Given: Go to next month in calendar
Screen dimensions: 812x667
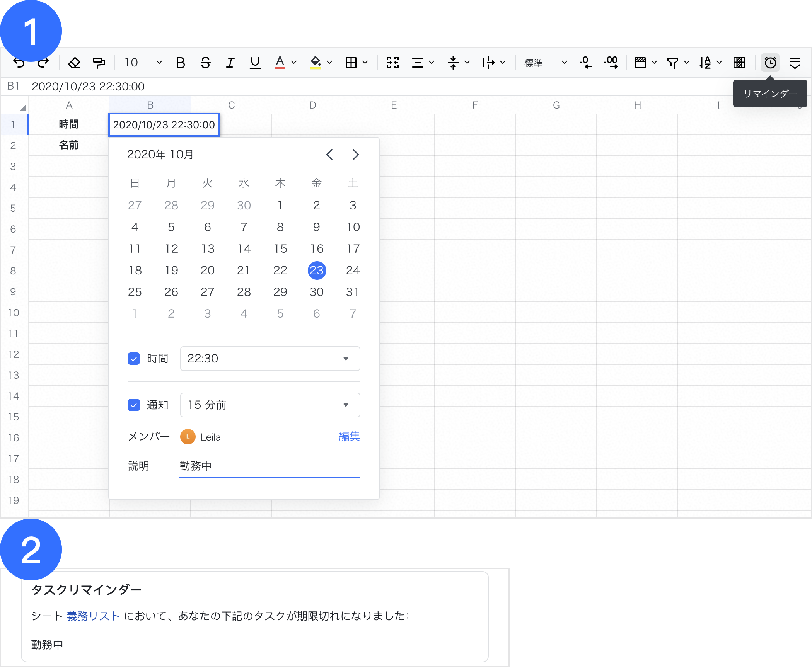Looking at the screenshot, I should point(355,155).
